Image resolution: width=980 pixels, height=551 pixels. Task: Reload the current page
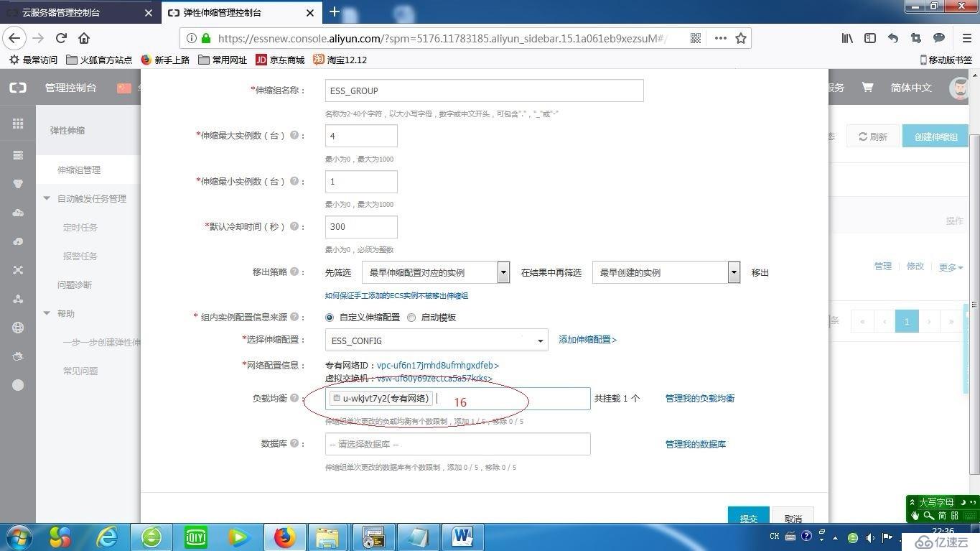(x=61, y=38)
